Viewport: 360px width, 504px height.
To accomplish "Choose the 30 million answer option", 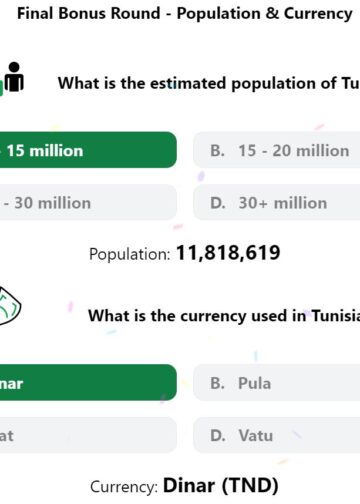I will click(x=88, y=202).
